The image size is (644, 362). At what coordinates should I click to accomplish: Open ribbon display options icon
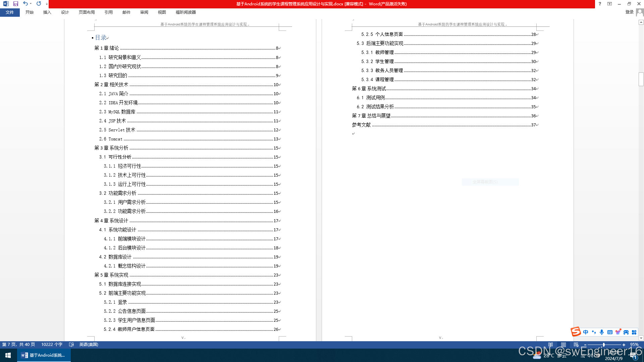[609, 4]
